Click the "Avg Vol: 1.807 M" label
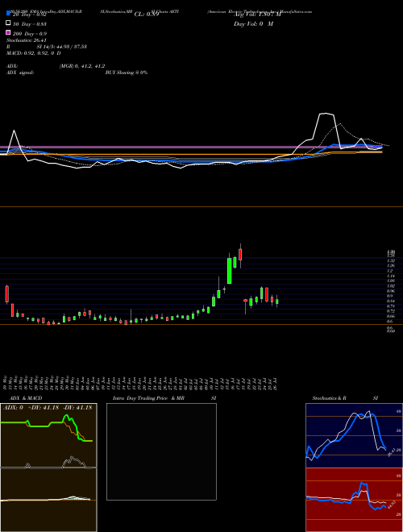 point(257,15)
